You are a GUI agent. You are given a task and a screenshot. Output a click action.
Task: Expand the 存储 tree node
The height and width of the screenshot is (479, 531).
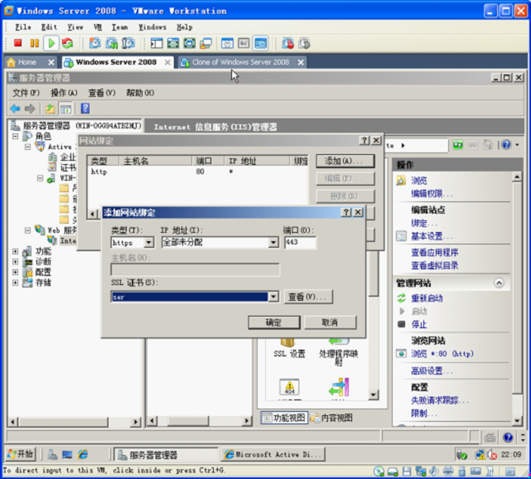click(x=16, y=282)
